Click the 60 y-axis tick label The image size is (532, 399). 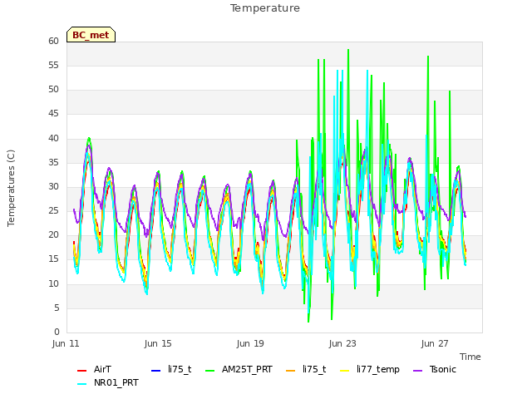53,41
